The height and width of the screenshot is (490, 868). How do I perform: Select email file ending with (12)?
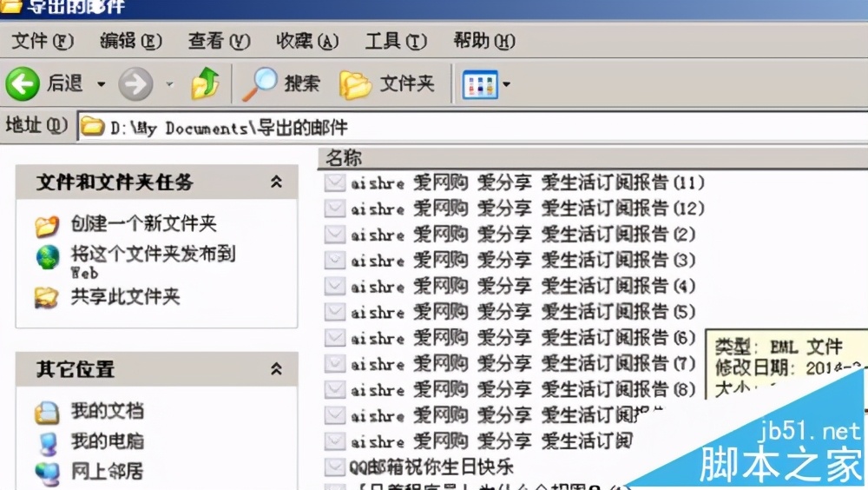(x=527, y=209)
